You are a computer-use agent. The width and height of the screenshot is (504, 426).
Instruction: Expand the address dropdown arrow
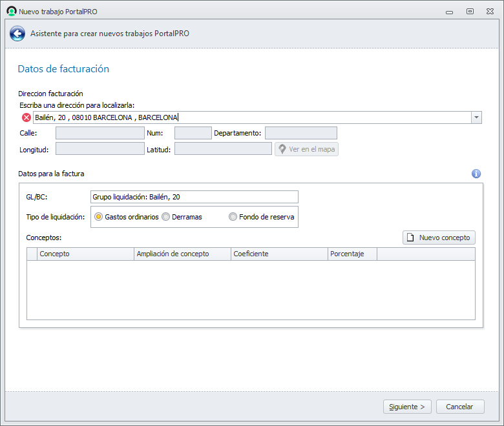pyautogui.click(x=476, y=117)
